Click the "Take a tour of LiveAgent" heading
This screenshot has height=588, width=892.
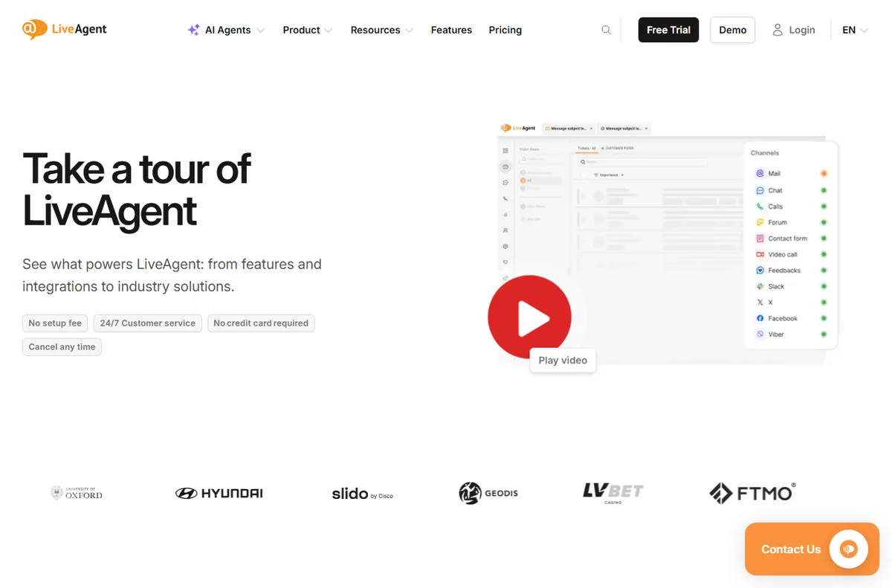[137, 190]
